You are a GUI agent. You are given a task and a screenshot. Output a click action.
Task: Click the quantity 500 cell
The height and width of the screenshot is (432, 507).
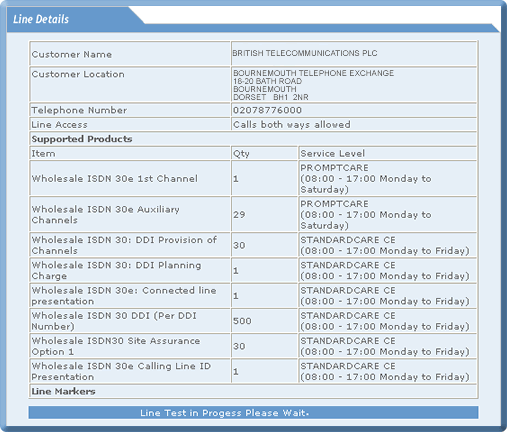(x=264, y=321)
